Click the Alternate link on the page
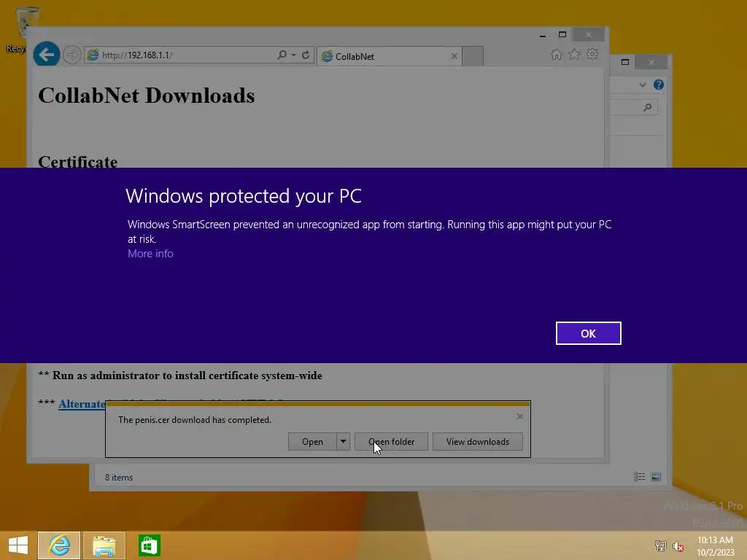The image size is (747, 560). pyautogui.click(x=82, y=404)
